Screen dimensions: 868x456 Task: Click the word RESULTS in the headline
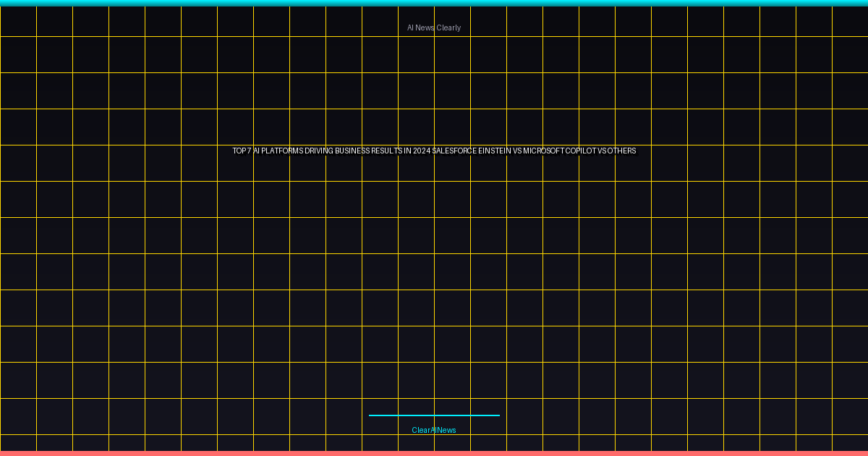point(386,151)
